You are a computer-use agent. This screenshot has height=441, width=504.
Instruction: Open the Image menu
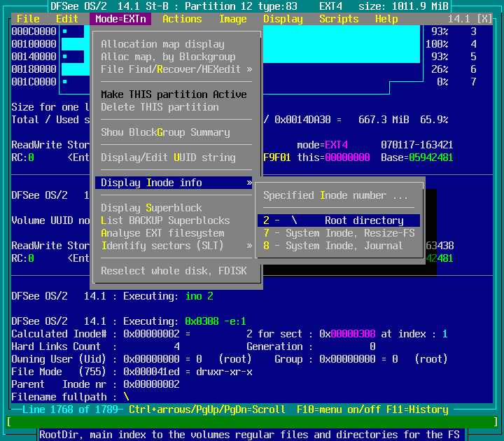click(232, 19)
